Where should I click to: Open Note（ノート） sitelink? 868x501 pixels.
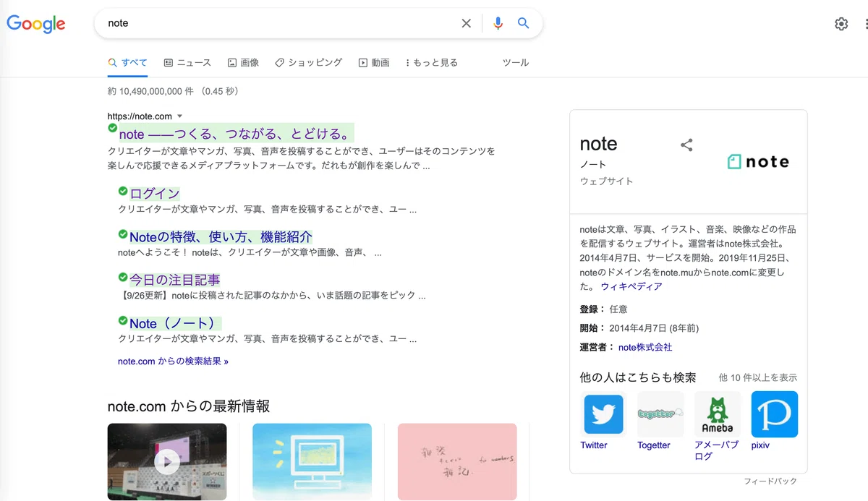(174, 323)
